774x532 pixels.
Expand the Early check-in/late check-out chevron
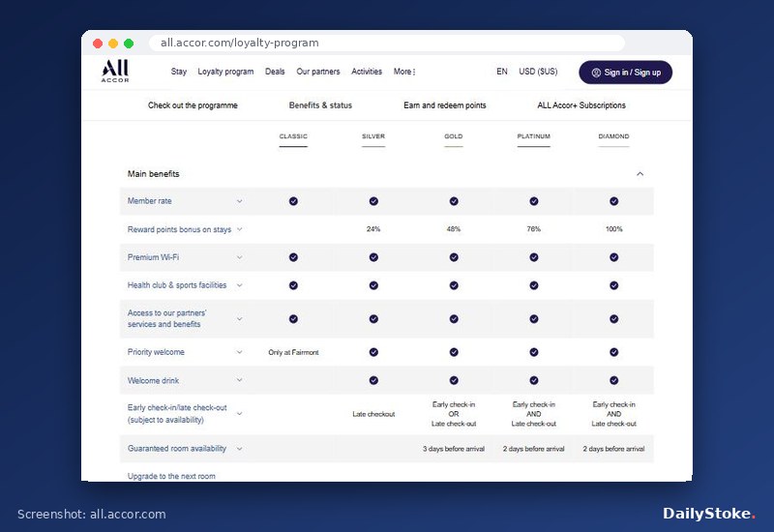(239, 414)
